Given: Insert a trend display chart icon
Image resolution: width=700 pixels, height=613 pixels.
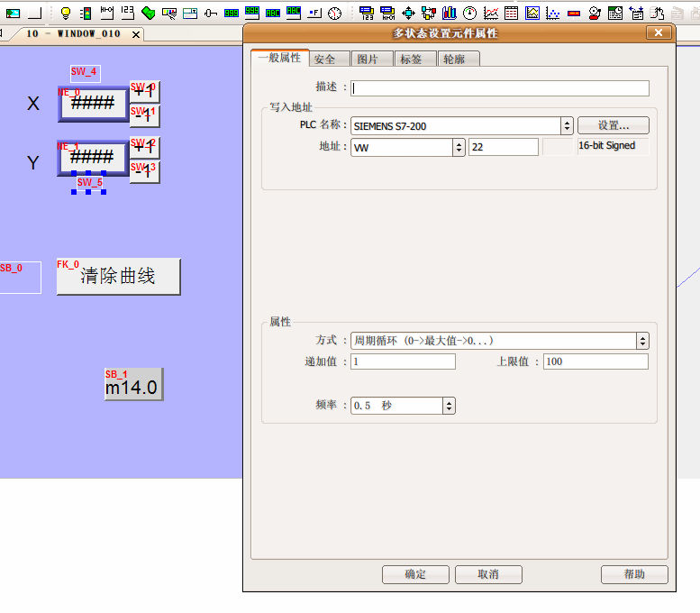Looking at the screenshot, I should pos(491,13).
